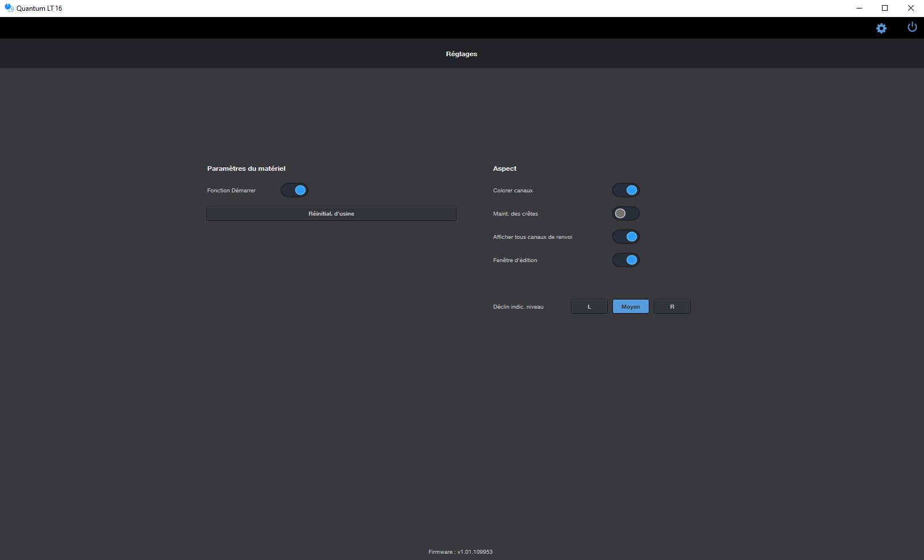
Task: Disable the Colorer canaux switch
Action: pyautogui.click(x=626, y=190)
